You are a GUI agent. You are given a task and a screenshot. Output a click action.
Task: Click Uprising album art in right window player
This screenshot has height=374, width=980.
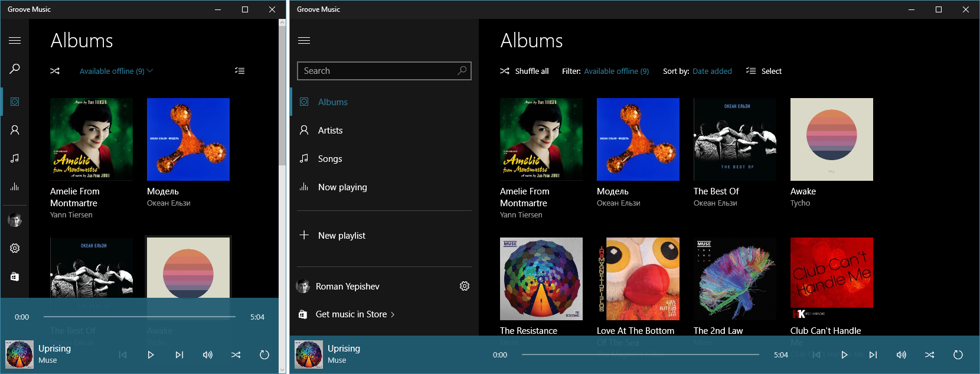tap(309, 355)
